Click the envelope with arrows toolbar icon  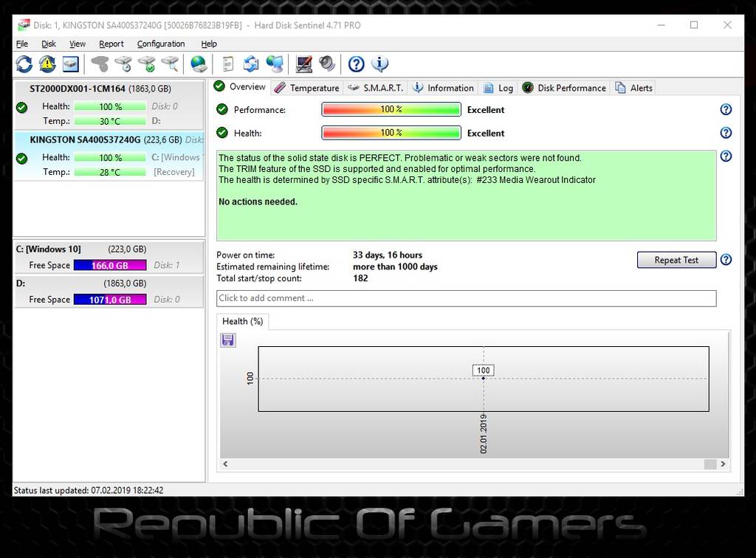coord(251,64)
